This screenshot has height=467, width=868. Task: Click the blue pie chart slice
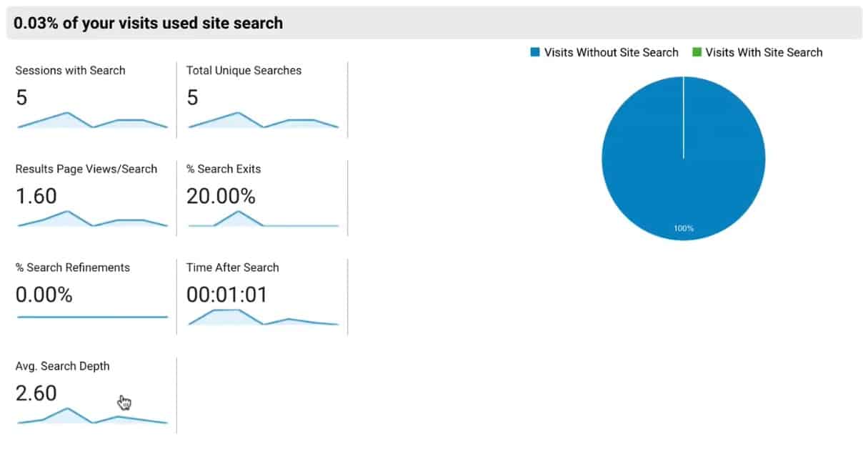coord(684,159)
